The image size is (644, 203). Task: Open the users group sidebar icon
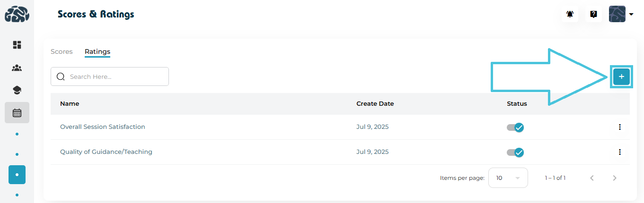click(x=17, y=68)
